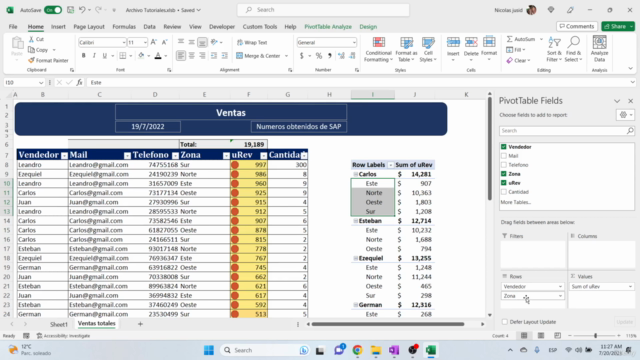Apply Underline formatting
This screenshot has width=640, height=360.
pos(104,56)
